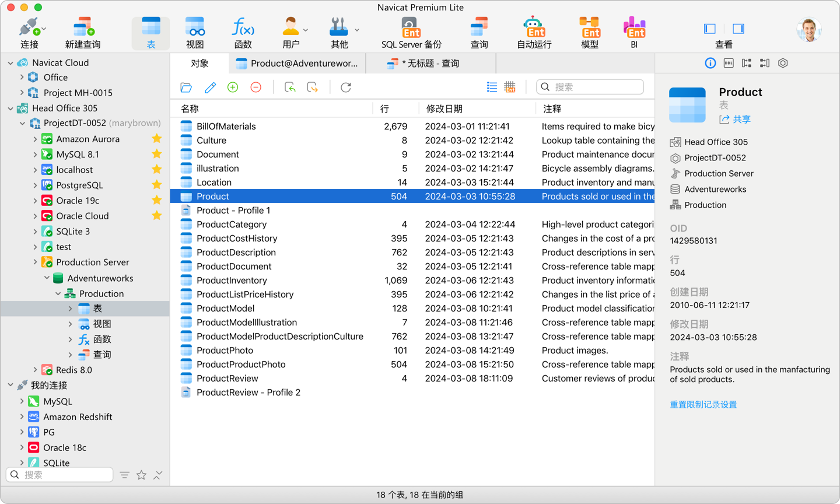Click the refresh icon above the table list

coord(345,87)
